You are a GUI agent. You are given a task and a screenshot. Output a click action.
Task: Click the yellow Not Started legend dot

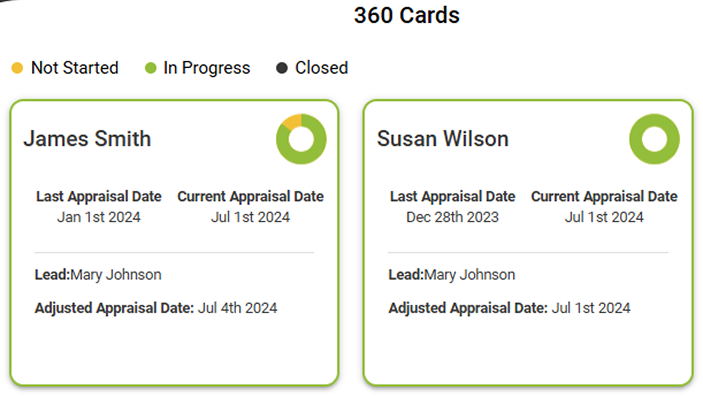tap(17, 68)
